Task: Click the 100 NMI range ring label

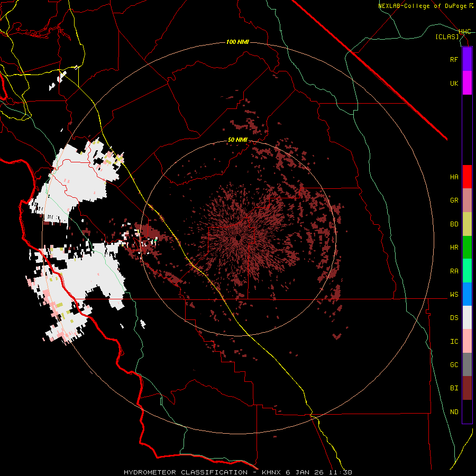Action: click(237, 42)
